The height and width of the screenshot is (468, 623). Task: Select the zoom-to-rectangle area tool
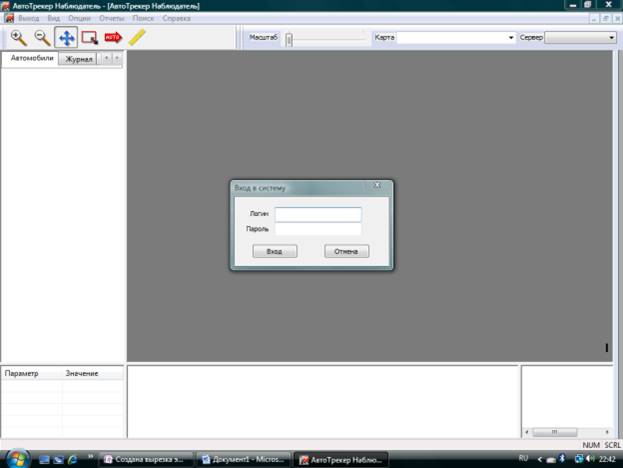pos(89,38)
